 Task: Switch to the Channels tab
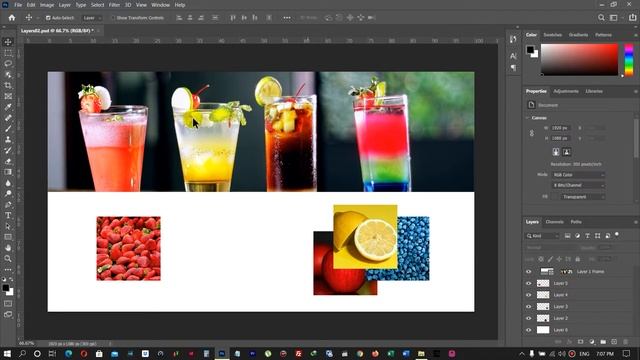point(554,222)
